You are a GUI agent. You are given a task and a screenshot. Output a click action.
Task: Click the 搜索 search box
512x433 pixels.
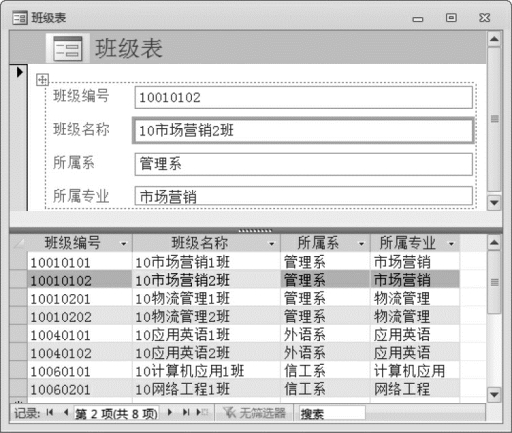coord(332,413)
